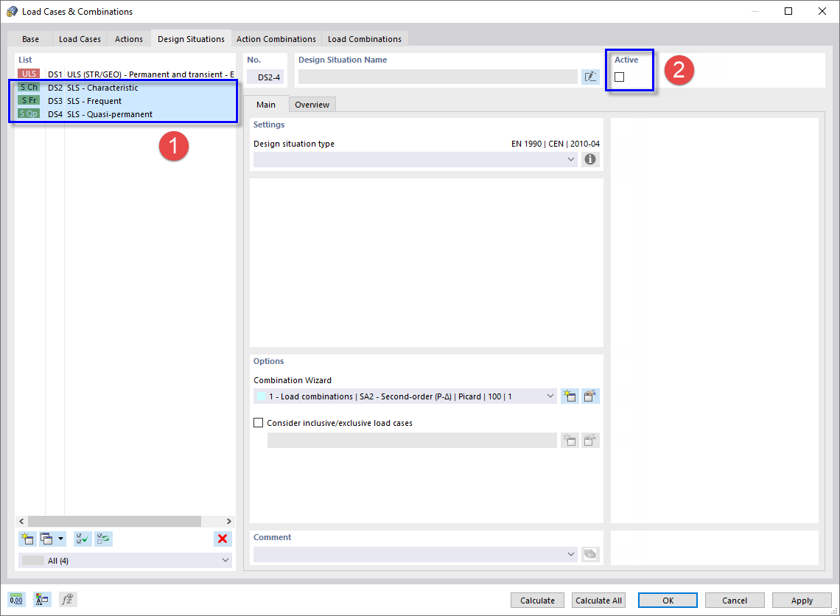The width and height of the screenshot is (840, 616).
Task: Select DS4 SLS - Quasi-permanent row
Action: (126, 114)
